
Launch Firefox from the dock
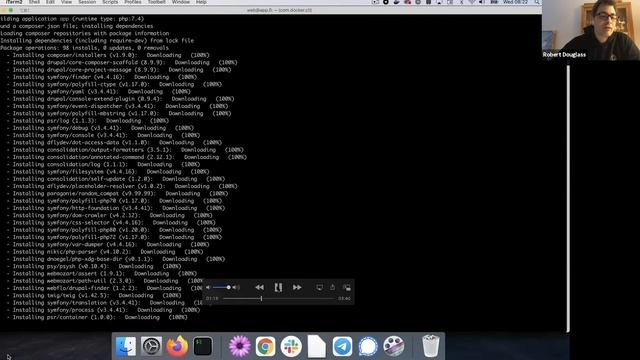[177, 346]
